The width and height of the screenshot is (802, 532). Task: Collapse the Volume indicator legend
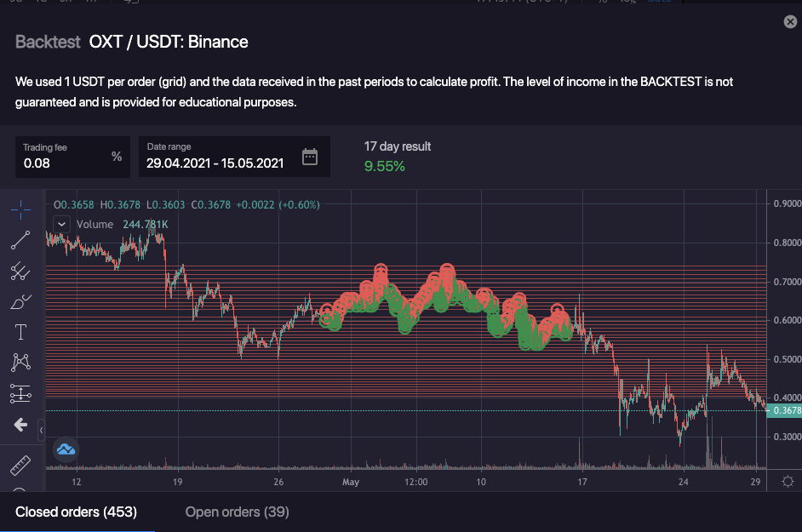(62, 224)
